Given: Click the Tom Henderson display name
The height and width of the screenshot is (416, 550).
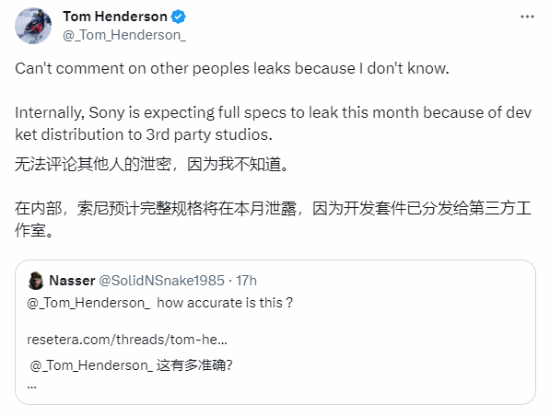Looking at the screenshot, I should (115, 16).
